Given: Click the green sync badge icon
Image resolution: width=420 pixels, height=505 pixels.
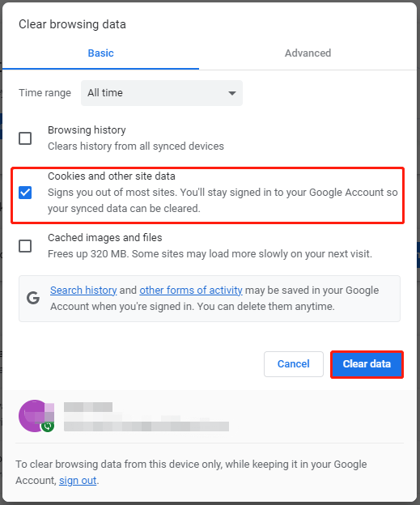Looking at the screenshot, I should point(48,426).
